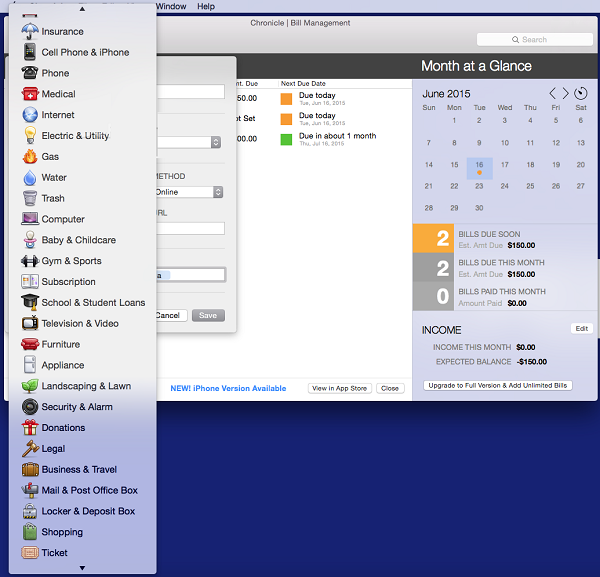The width and height of the screenshot is (600, 577).
Task: Click the highlighted text field above Cancel
Action: coord(191,275)
